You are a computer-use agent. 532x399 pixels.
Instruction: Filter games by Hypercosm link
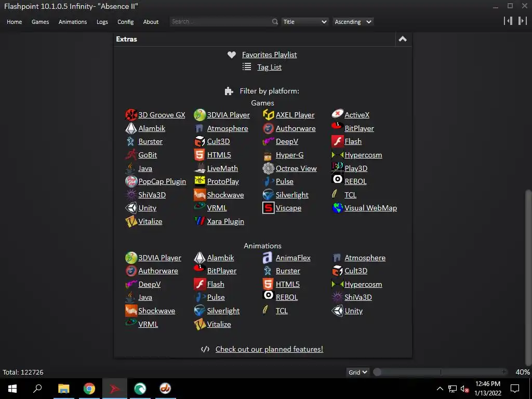click(x=363, y=155)
